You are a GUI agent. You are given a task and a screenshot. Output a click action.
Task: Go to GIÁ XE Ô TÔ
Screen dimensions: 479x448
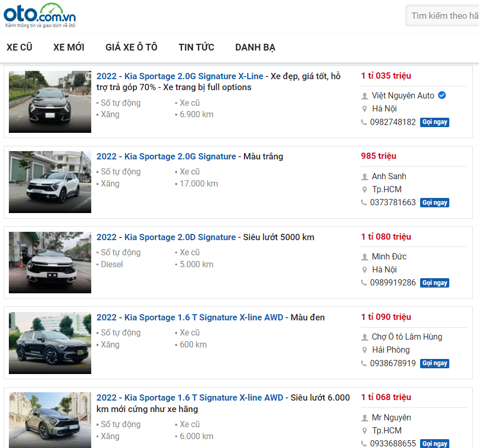coord(131,47)
